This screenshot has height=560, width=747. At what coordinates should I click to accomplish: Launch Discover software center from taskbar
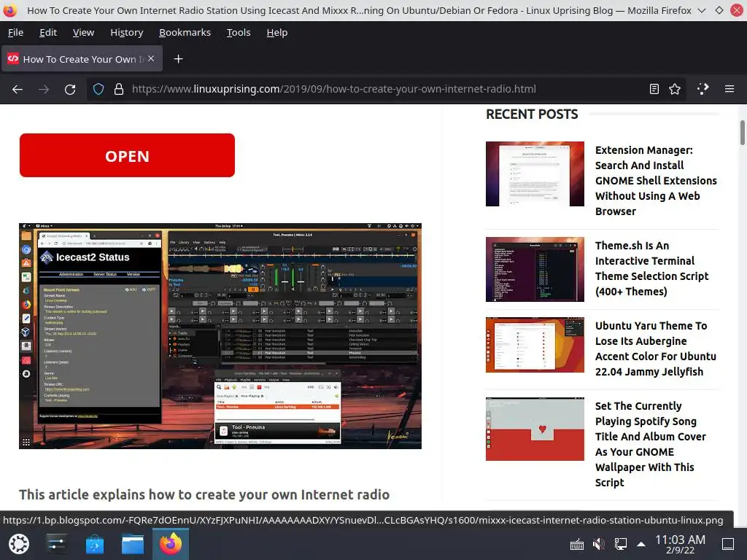pos(94,544)
